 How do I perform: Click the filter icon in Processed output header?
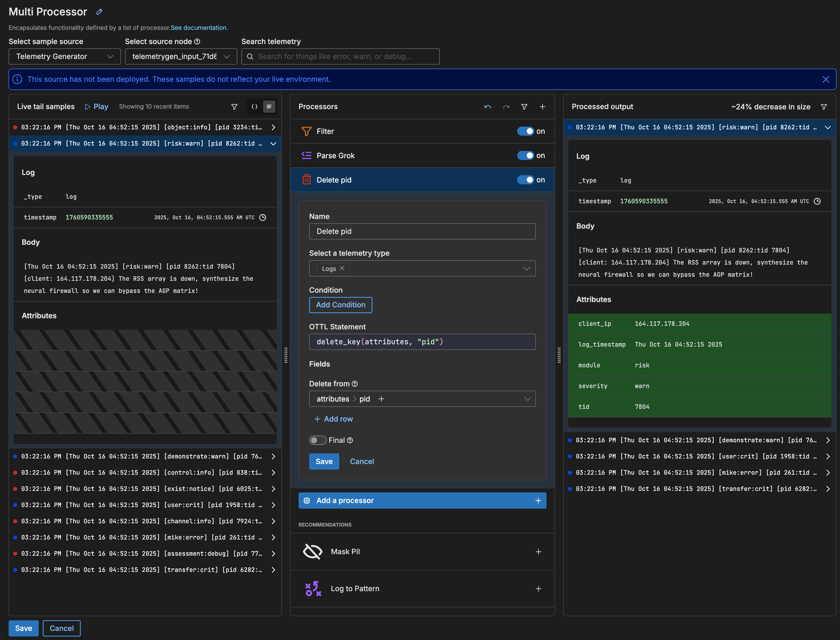point(824,107)
